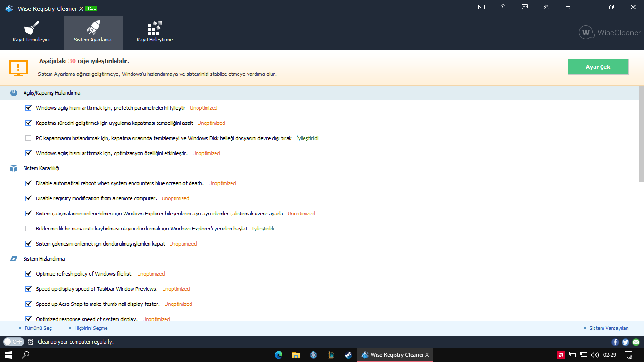Viewport: 644px width, 362px height.
Task: Open the feedback speech bubble icon
Action: coord(525,7)
